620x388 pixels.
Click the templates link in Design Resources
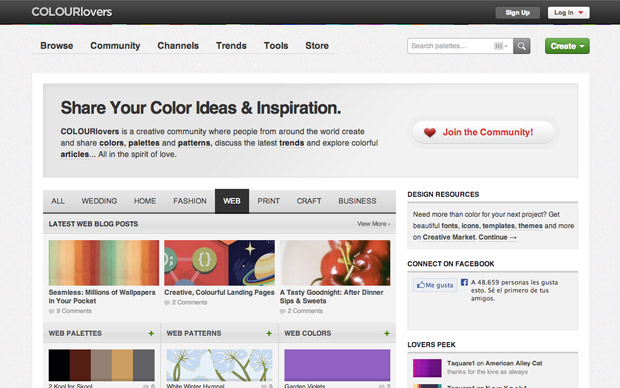tap(499, 226)
